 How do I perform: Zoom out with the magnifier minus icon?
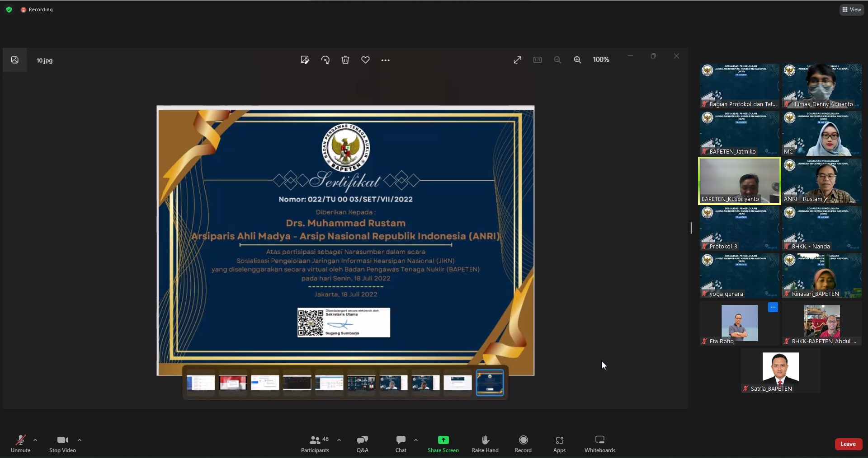click(x=557, y=60)
